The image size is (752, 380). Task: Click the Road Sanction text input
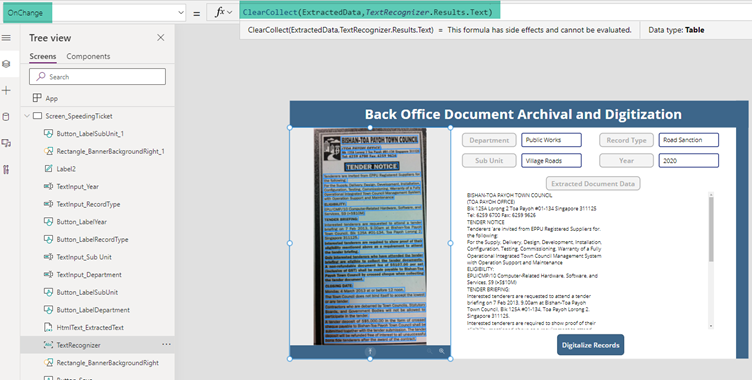[689, 140]
